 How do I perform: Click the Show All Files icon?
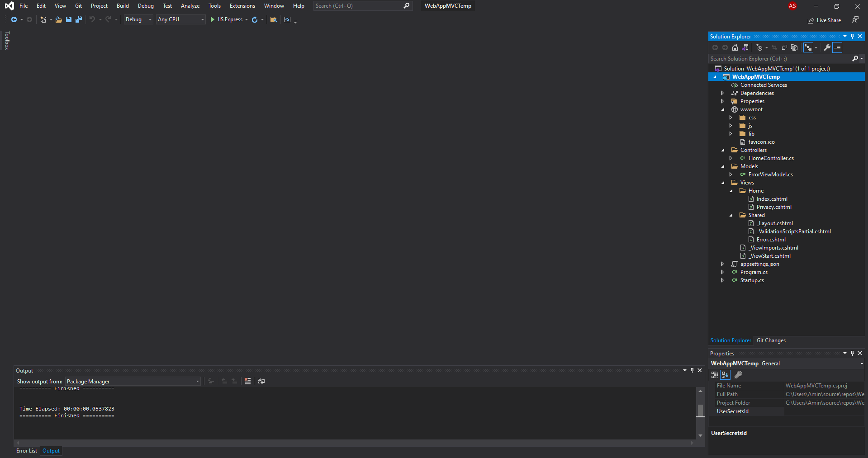pyautogui.click(x=794, y=47)
